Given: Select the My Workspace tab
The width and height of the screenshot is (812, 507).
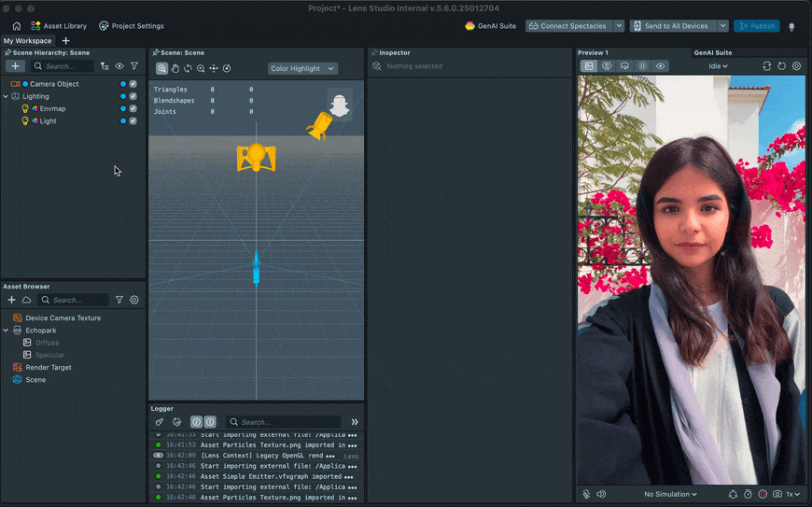Looking at the screenshot, I should coord(28,41).
